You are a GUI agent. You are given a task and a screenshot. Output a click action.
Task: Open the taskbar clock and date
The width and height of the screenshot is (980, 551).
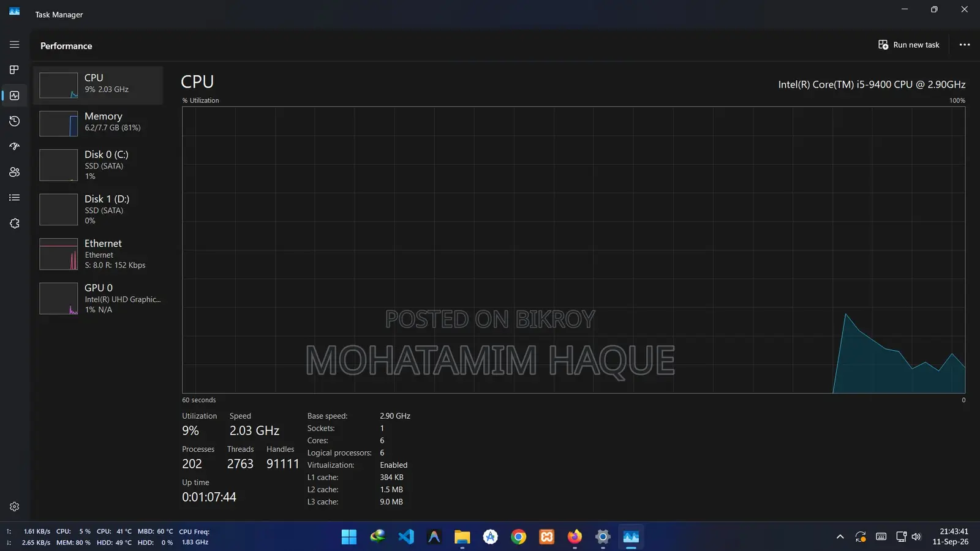coord(951,537)
